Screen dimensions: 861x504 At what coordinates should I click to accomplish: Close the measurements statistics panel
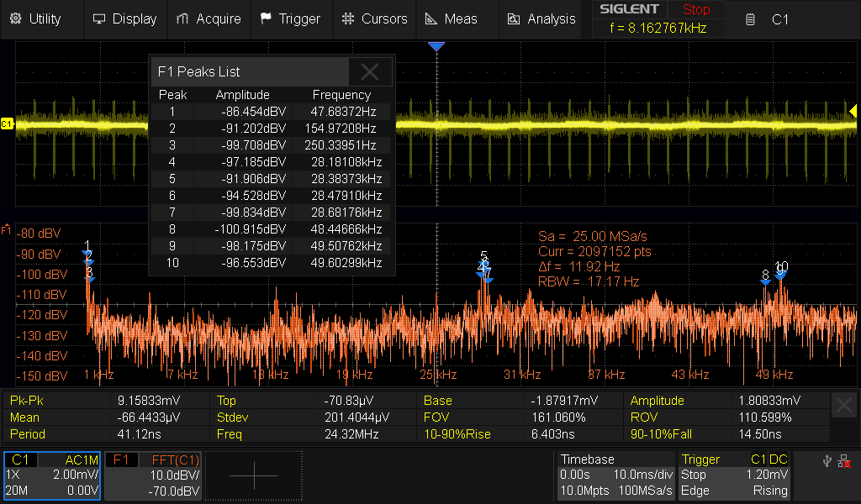click(844, 406)
